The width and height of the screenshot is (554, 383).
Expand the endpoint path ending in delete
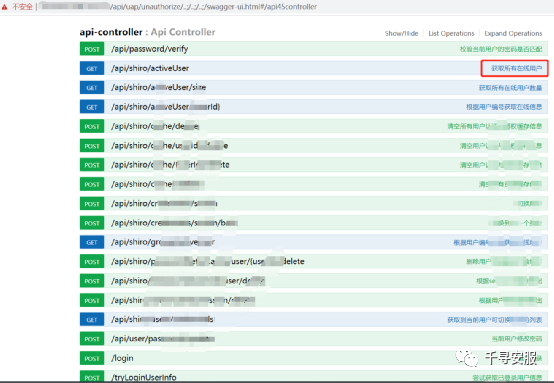pyautogui.click(x=208, y=261)
